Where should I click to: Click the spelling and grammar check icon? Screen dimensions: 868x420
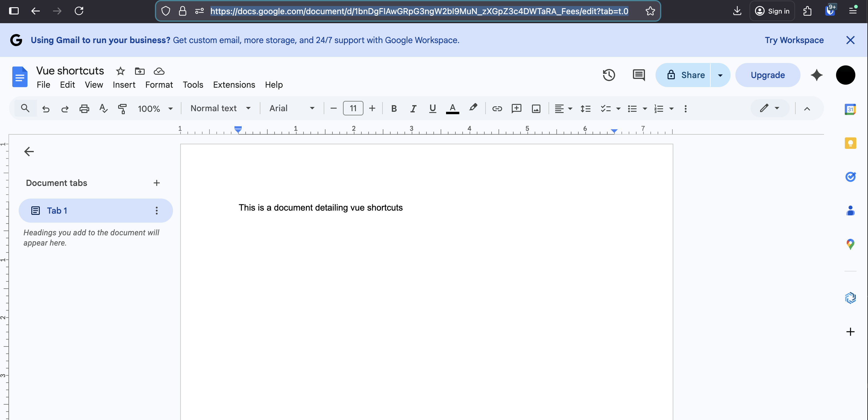click(103, 108)
